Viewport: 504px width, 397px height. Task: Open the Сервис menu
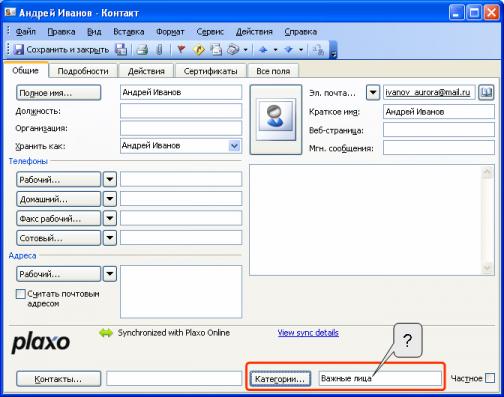point(210,32)
